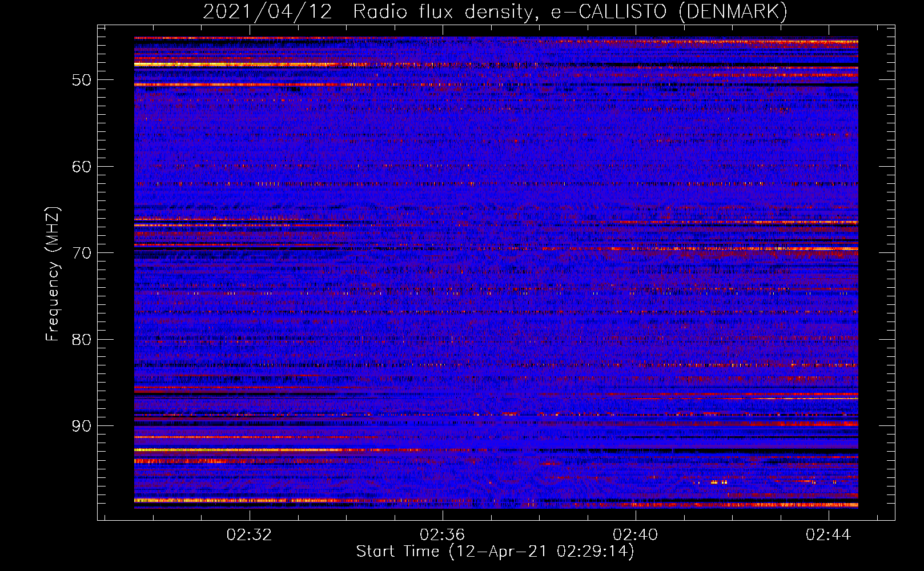Screen dimensions: 924x571
Task: Select the 02:40 time tick label
Action: tap(635, 535)
